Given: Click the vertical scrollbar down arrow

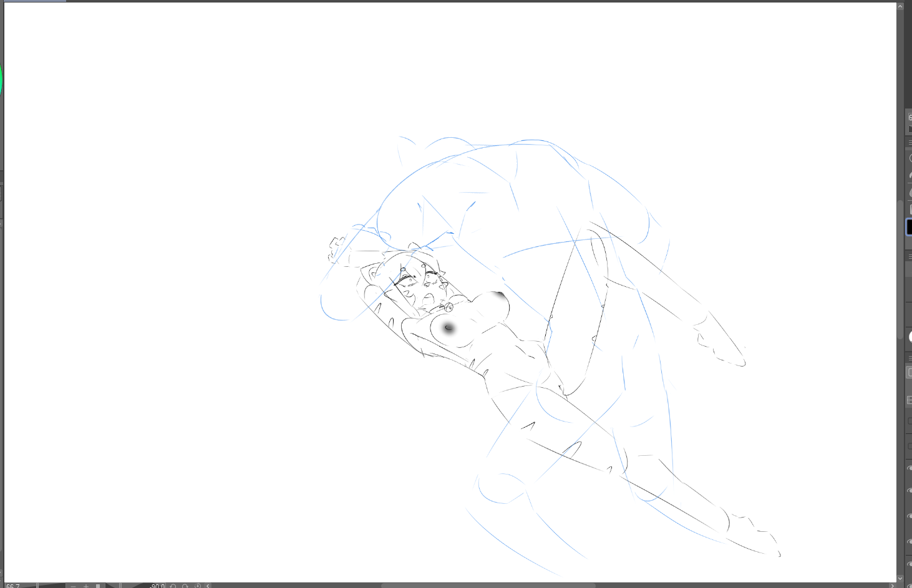Looking at the screenshot, I should coord(900,579).
